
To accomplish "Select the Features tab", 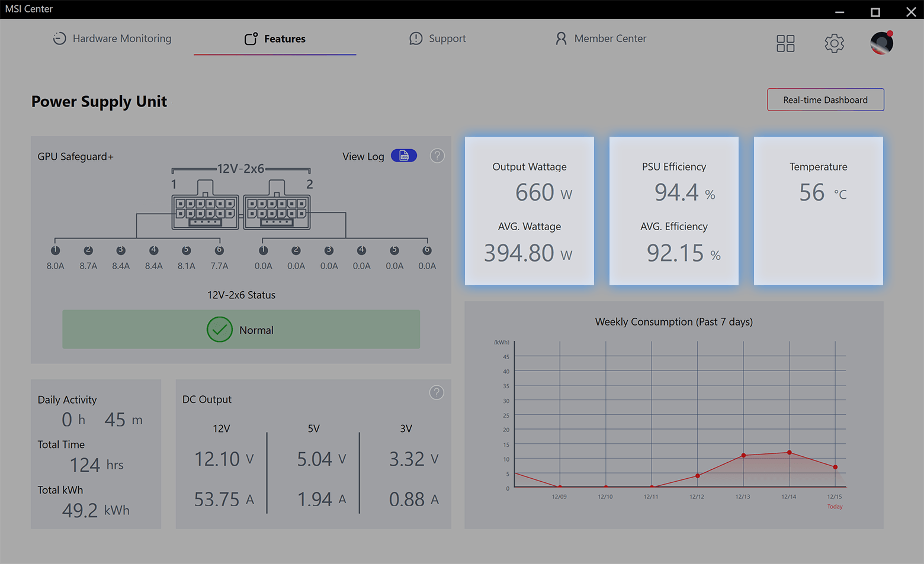I will 275,38.
